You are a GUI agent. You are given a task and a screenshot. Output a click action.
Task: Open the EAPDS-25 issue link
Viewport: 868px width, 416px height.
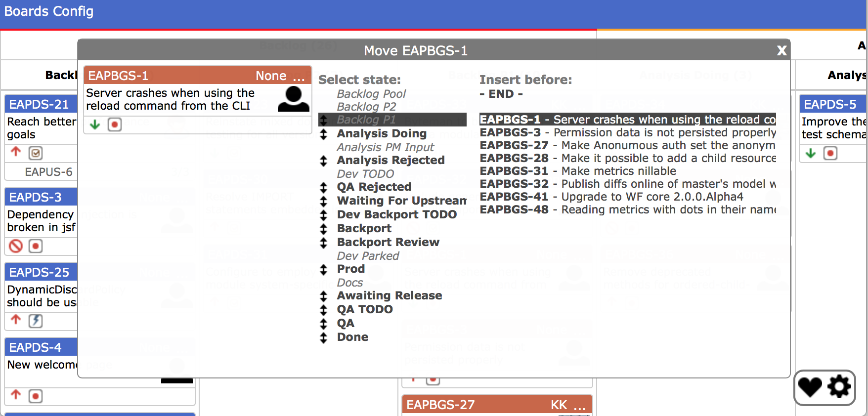click(x=39, y=272)
